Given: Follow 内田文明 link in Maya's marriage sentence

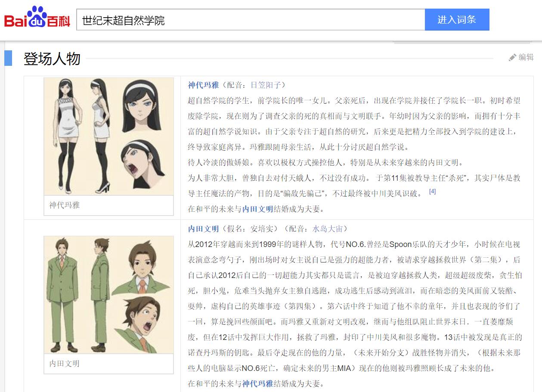Looking at the screenshot, I should click(257, 209).
